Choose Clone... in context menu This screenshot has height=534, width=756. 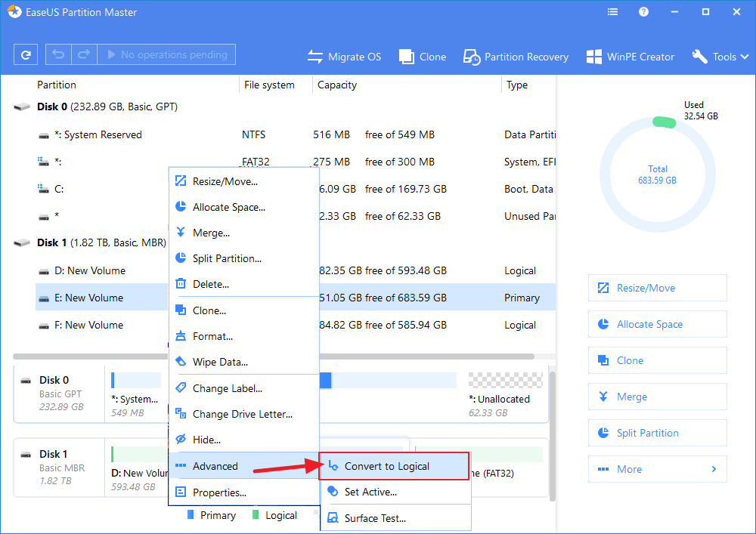tap(244, 310)
